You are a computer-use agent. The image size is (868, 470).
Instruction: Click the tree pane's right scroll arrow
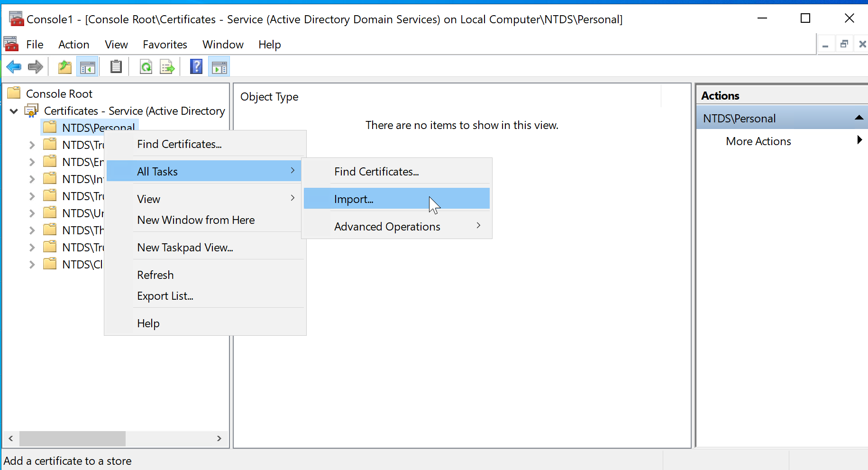pyautogui.click(x=219, y=439)
